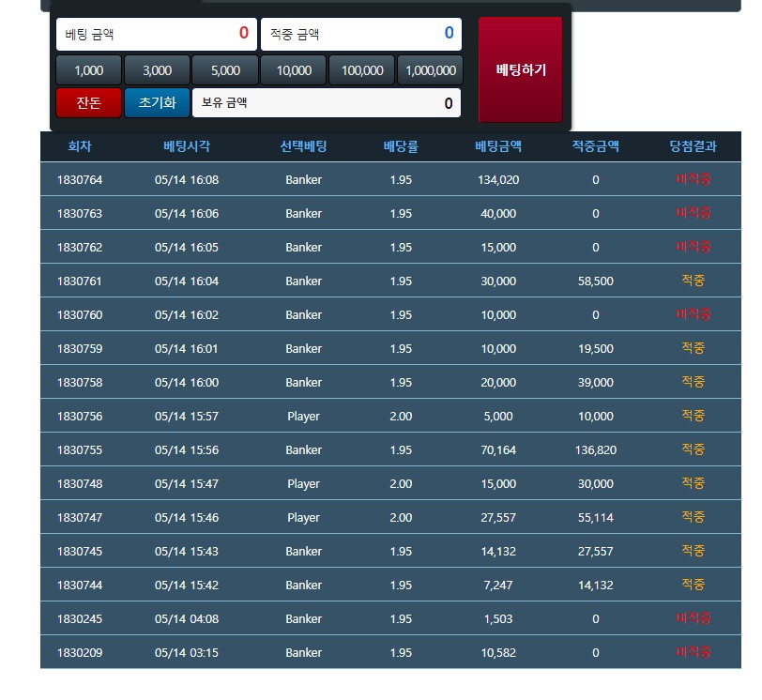Click winning amount 19,500
This screenshot has height=700, width=762.
[596, 349]
